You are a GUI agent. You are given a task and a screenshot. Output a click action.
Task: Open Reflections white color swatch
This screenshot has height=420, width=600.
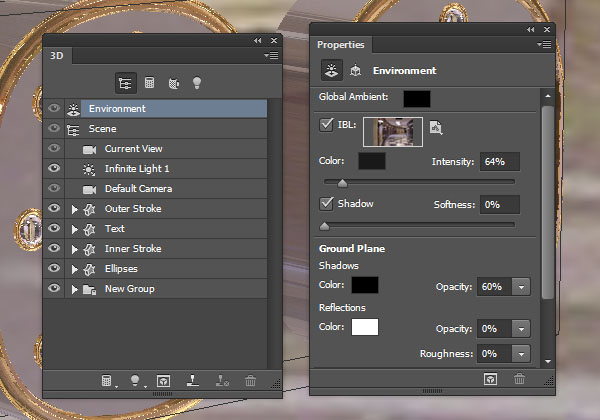click(365, 327)
